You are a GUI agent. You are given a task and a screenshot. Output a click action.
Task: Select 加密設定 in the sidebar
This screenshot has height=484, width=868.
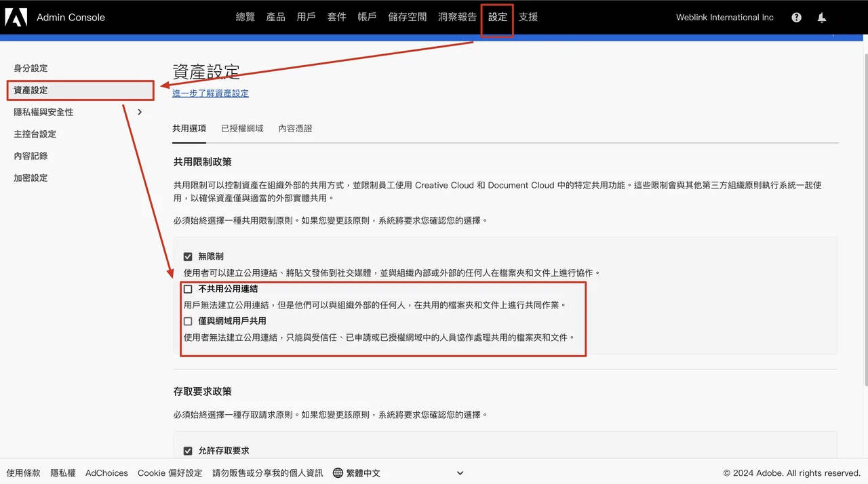[x=31, y=178]
